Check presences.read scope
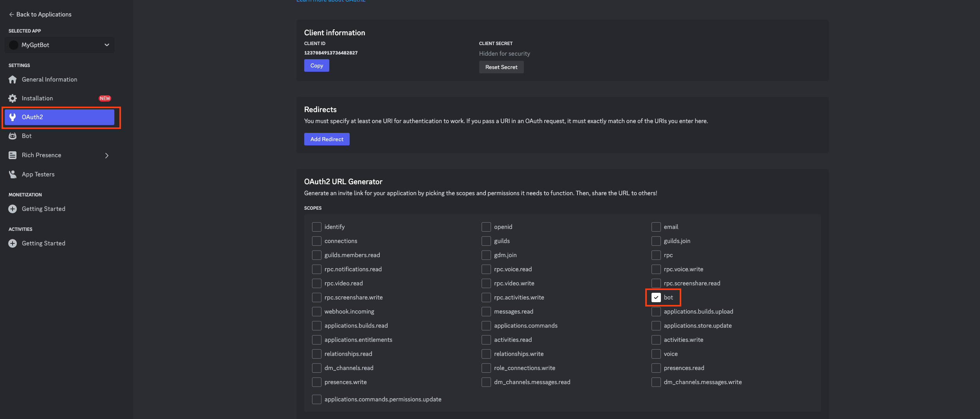This screenshot has height=419, width=980. (x=656, y=368)
